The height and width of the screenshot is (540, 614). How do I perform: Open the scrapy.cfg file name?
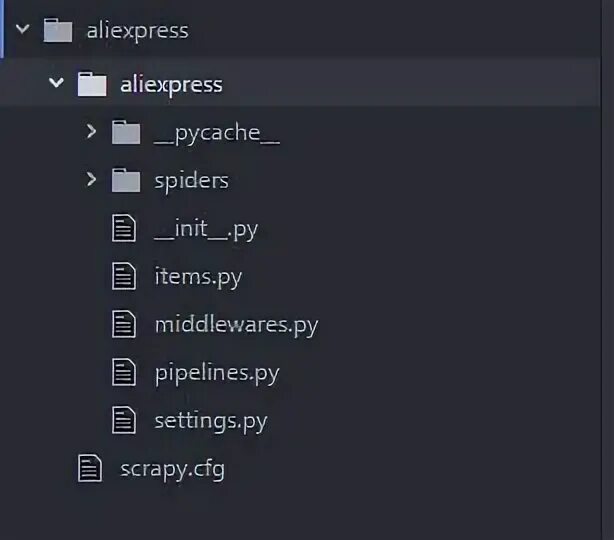coord(172,470)
